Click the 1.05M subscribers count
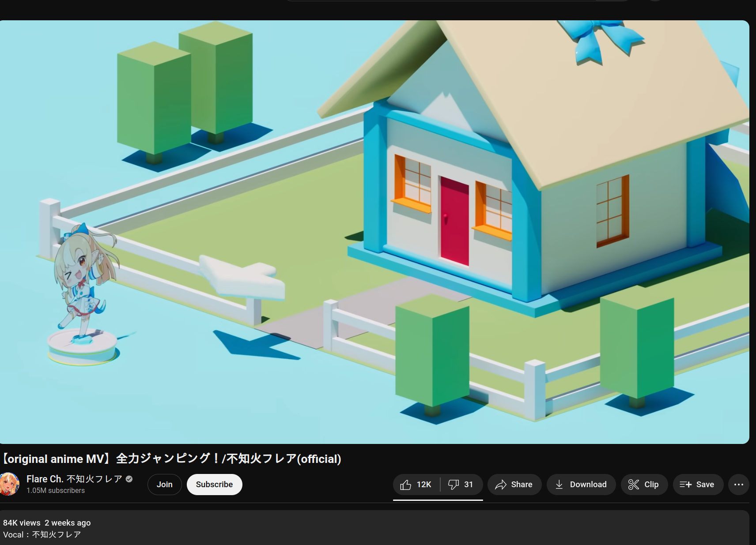Viewport: 756px width, 545px height. 56,490
